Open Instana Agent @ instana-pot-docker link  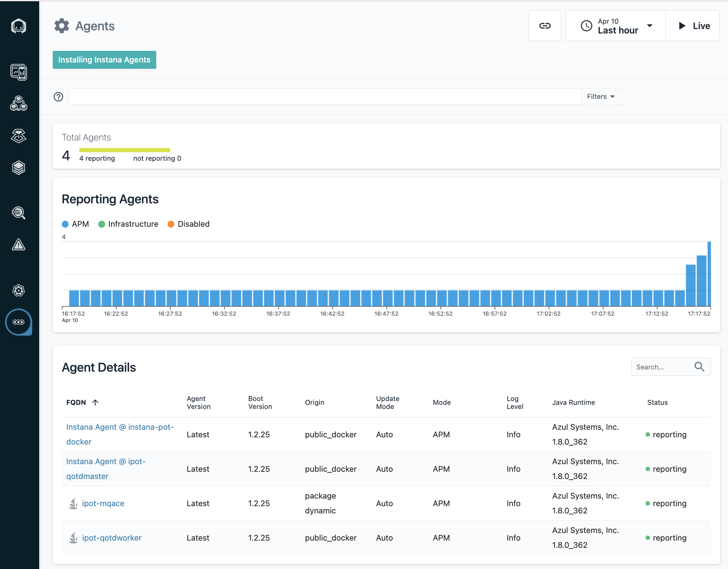[x=120, y=434]
